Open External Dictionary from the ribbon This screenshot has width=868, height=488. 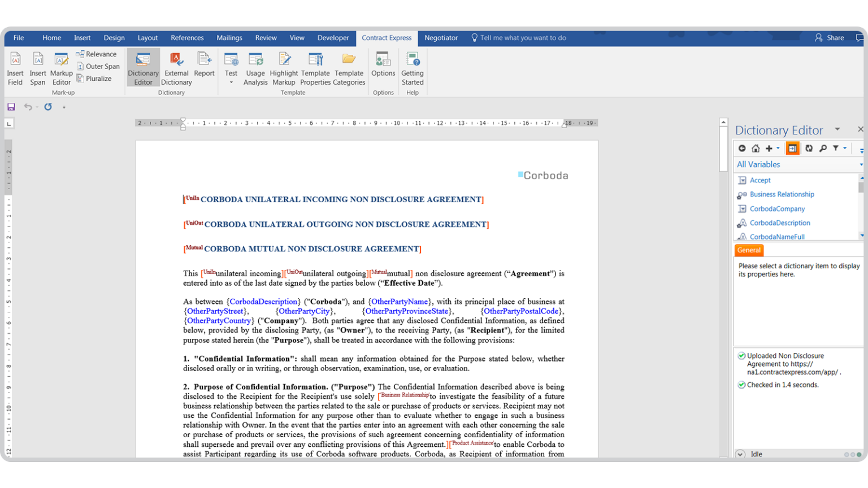pos(176,68)
